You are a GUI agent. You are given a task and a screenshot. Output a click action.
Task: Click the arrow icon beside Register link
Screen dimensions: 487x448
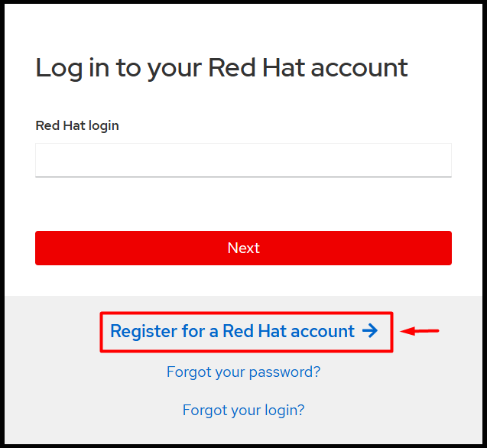pyautogui.click(x=370, y=331)
